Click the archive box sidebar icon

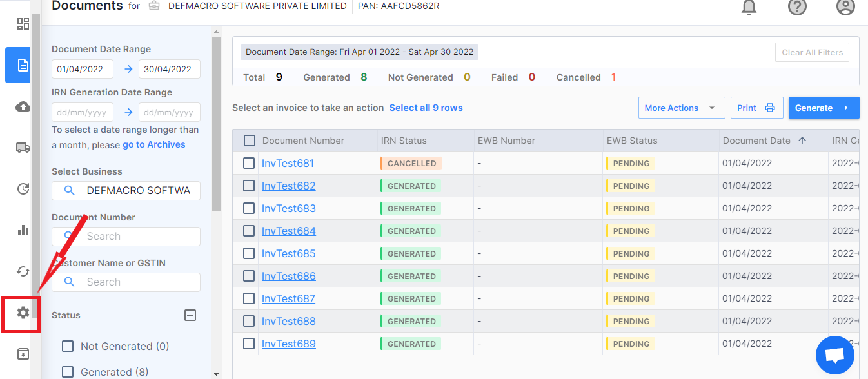click(x=23, y=354)
